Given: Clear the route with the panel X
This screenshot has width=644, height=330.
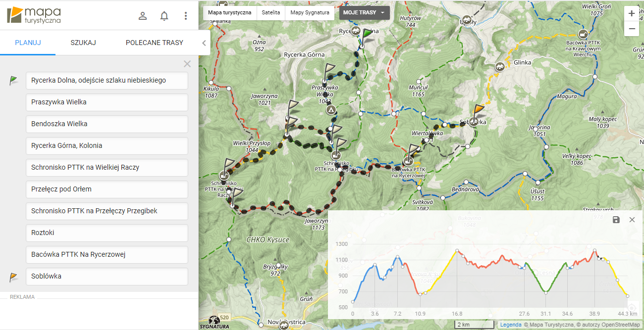Looking at the screenshot, I should [x=187, y=64].
